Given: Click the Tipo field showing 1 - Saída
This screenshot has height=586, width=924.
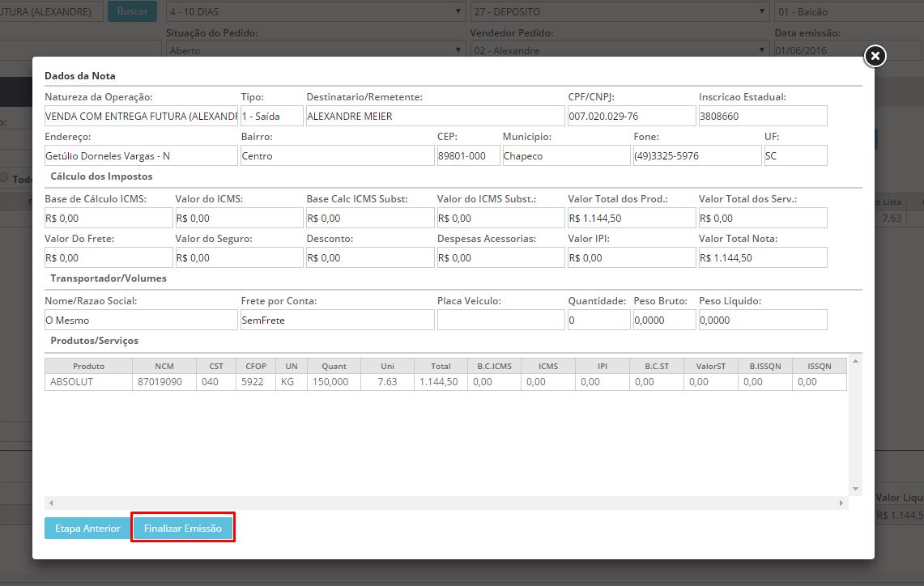Looking at the screenshot, I should [271, 116].
